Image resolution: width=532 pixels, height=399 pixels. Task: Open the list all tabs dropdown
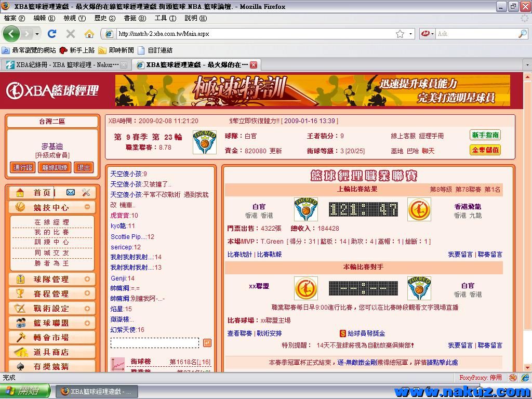pos(527,64)
